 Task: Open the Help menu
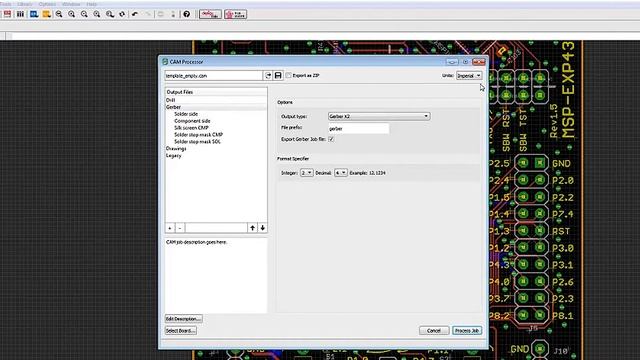91,4
